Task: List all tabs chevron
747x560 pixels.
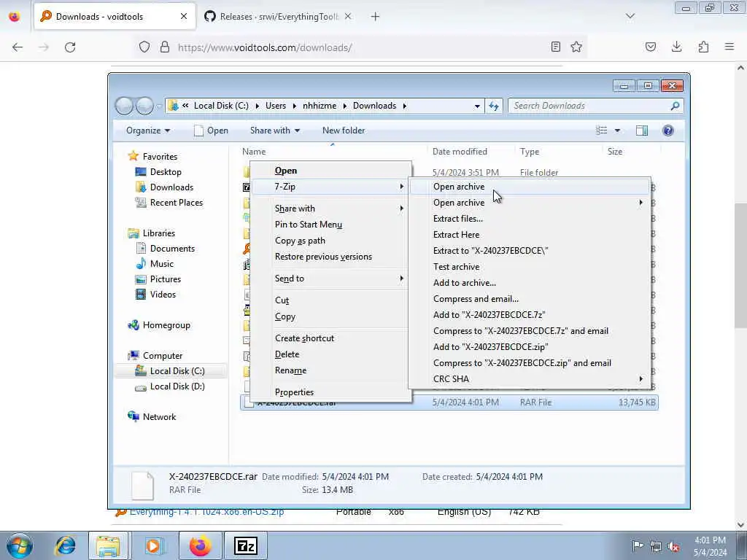Action: tap(630, 17)
